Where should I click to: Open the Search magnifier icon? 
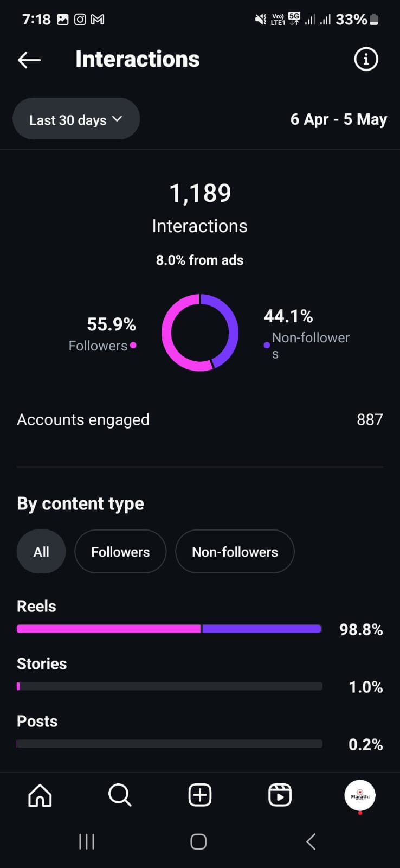pyautogui.click(x=120, y=795)
